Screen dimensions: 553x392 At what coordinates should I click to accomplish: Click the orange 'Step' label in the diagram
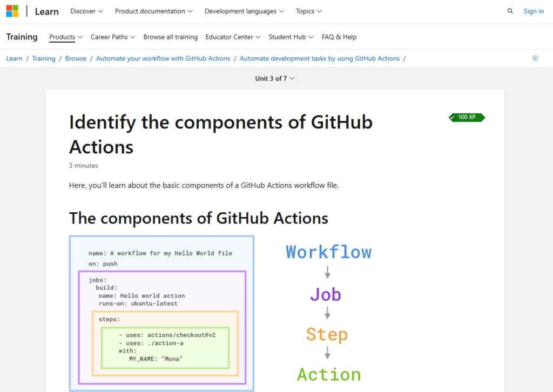pyautogui.click(x=327, y=335)
